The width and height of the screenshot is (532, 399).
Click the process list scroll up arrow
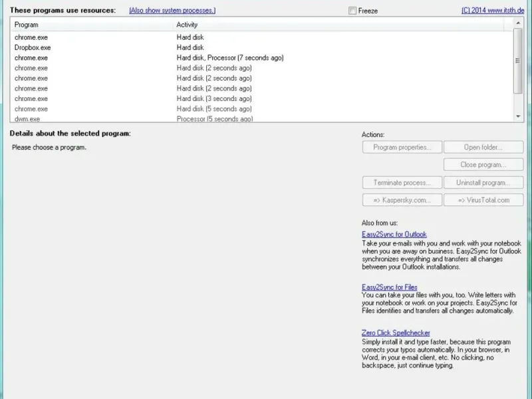click(518, 23)
